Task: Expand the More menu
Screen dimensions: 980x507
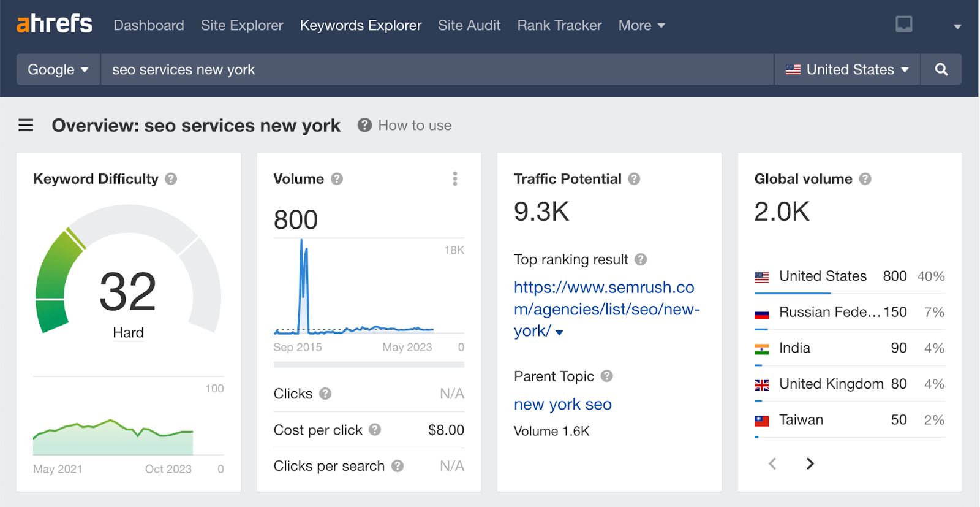Action: (641, 25)
